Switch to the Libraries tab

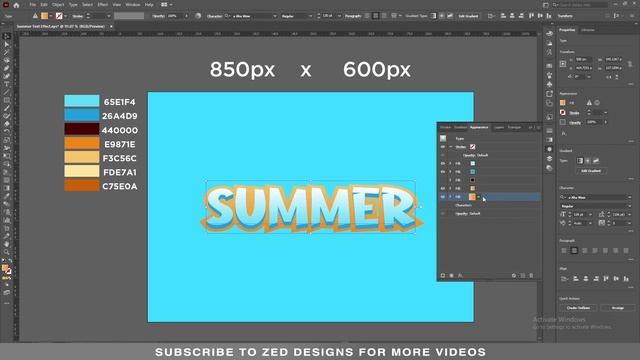tap(588, 30)
